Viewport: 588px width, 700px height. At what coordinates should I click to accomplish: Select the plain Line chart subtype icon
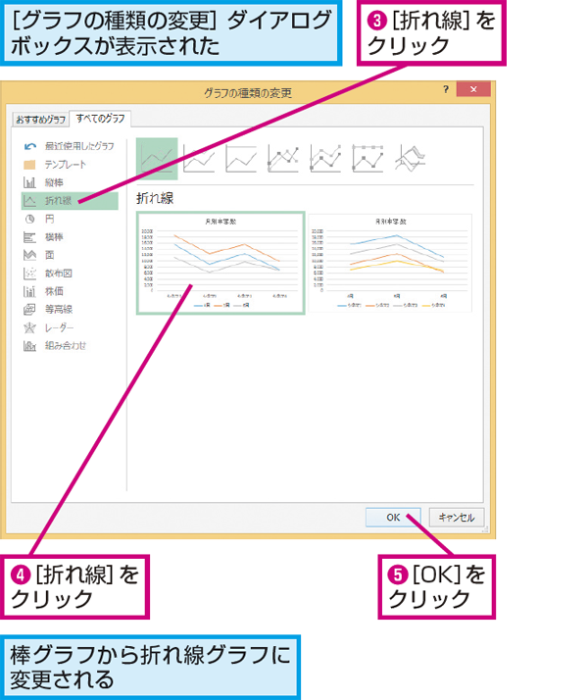point(157,159)
